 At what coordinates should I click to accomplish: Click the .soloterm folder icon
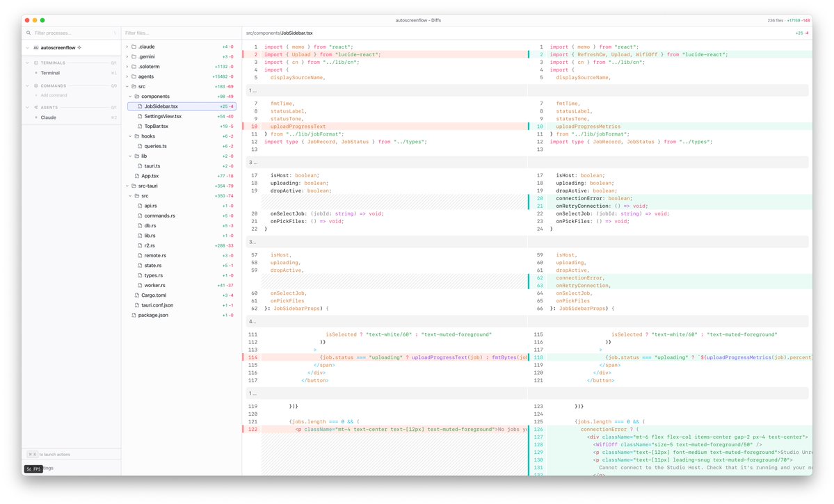(x=134, y=67)
